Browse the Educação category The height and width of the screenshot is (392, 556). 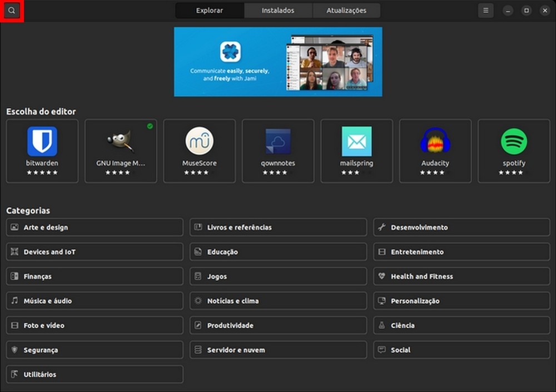[277, 251]
